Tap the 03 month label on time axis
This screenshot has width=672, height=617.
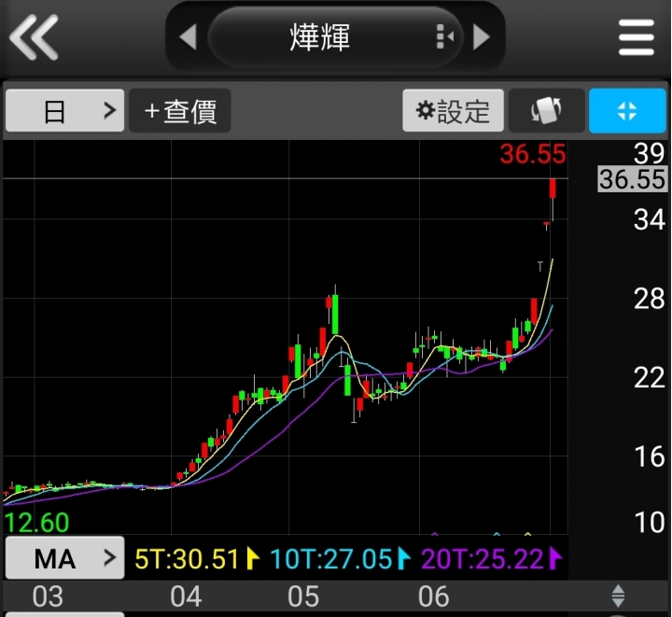click(x=48, y=596)
